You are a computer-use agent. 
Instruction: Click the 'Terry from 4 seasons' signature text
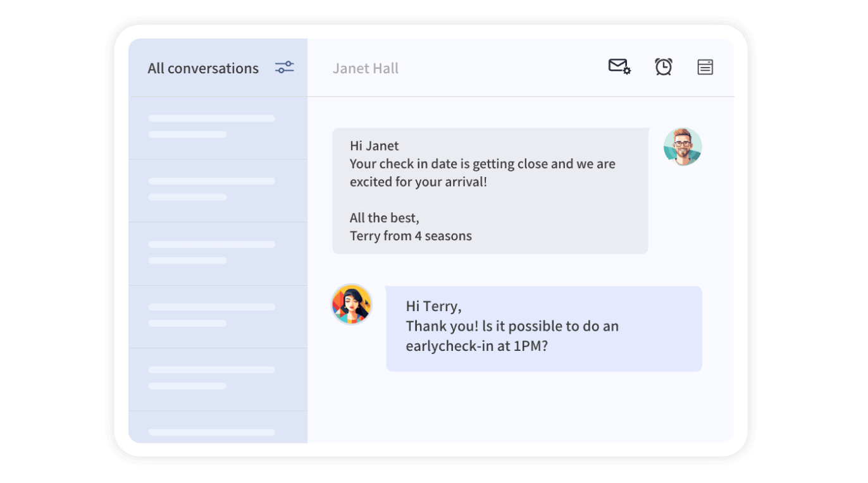point(411,236)
